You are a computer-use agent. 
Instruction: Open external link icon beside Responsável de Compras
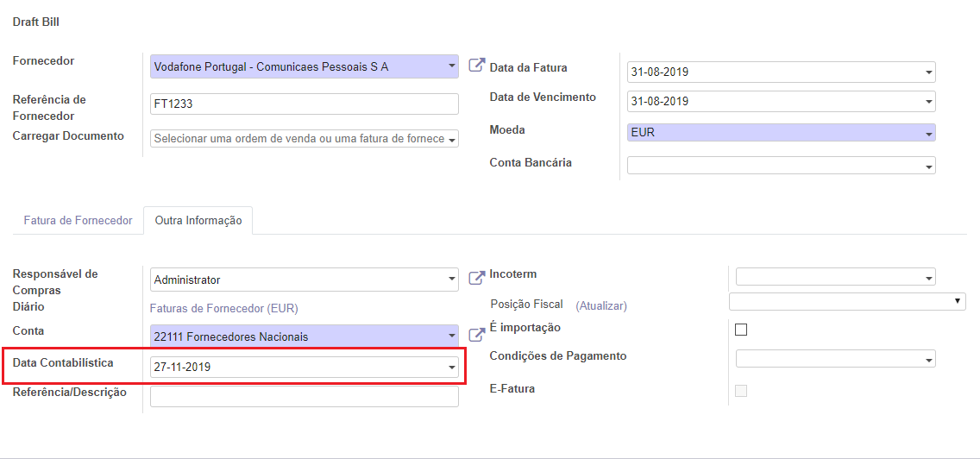click(477, 278)
